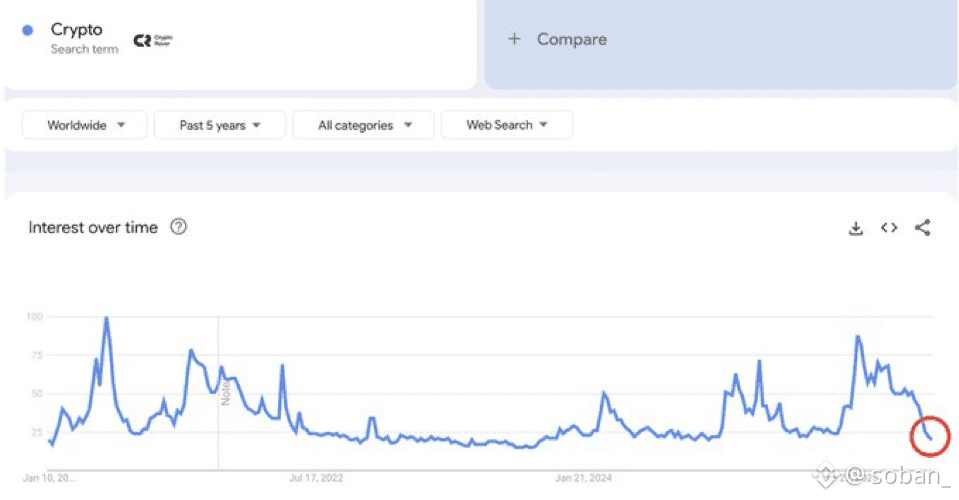Image resolution: width=959 pixels, height=500 pixels.
Task: Click the Compare text to add term
Action: click(572, 39)
